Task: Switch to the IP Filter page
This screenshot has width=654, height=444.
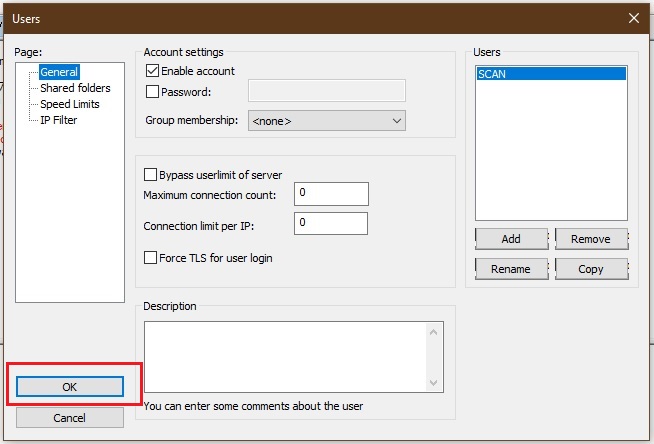Action: click(58, 120)
